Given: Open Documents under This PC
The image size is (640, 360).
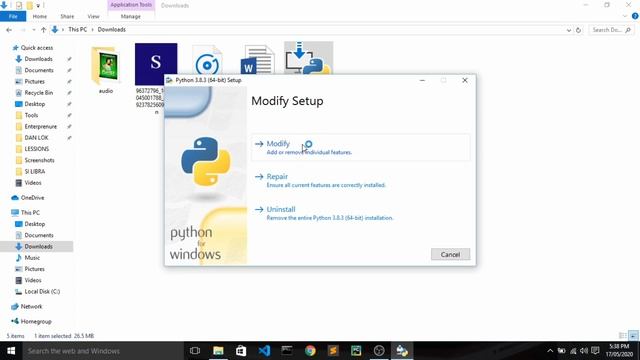Looking at the screenshot, I should pos(39,235).
